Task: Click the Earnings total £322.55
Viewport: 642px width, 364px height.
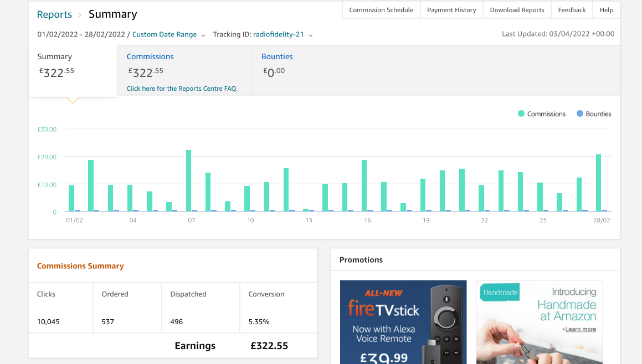Action: (269, 346)
